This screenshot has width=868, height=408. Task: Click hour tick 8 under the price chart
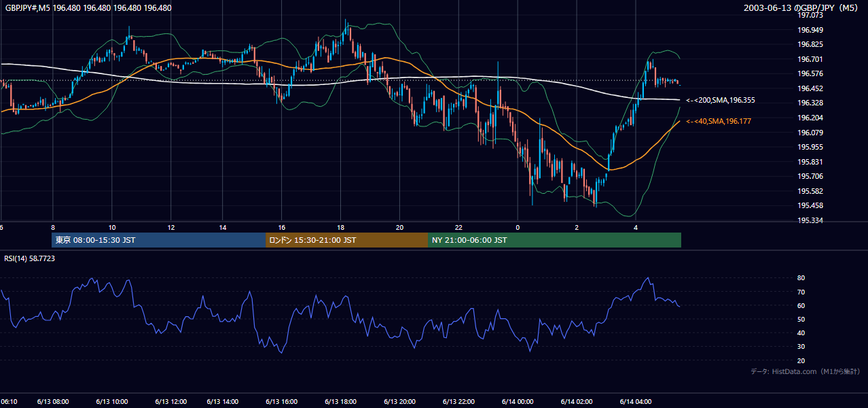(x=52, y=227)
